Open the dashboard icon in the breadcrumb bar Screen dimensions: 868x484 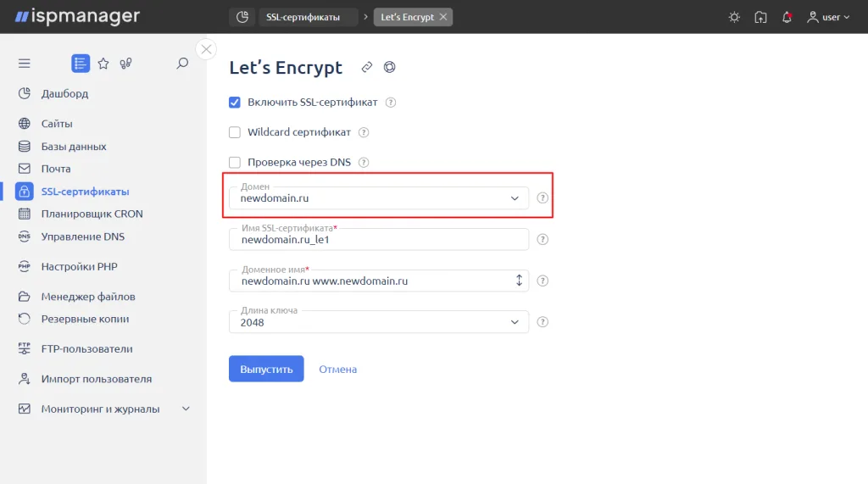pyautogui.click(x=242, y=17)
